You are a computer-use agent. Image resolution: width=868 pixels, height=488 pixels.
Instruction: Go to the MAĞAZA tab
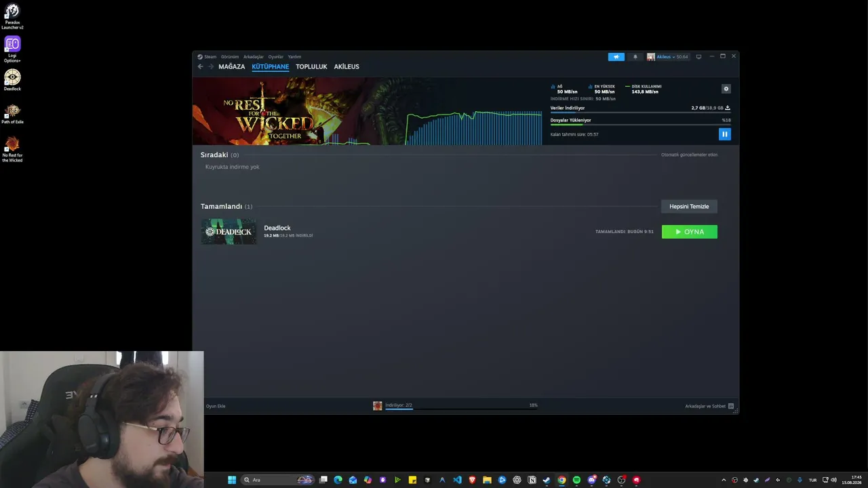pyautogui.click(x=232, y=66)
